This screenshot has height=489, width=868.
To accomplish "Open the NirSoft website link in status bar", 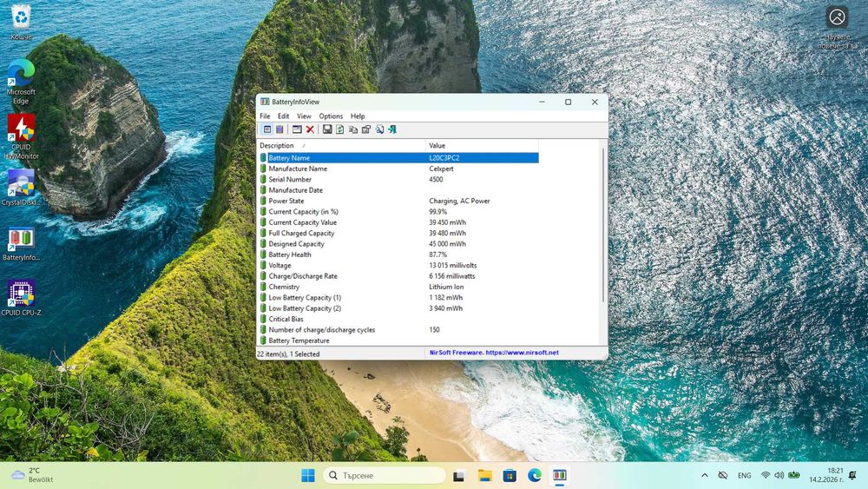I will (494, 353).
